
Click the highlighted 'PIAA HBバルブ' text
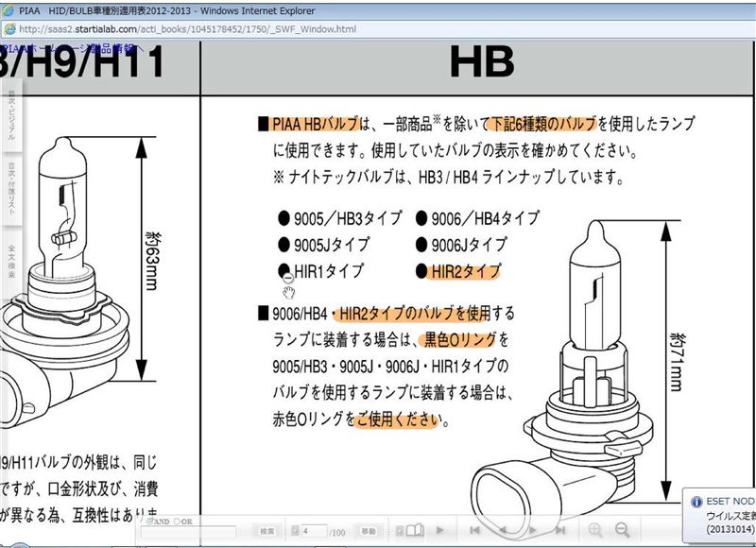(x=316, y=124)
